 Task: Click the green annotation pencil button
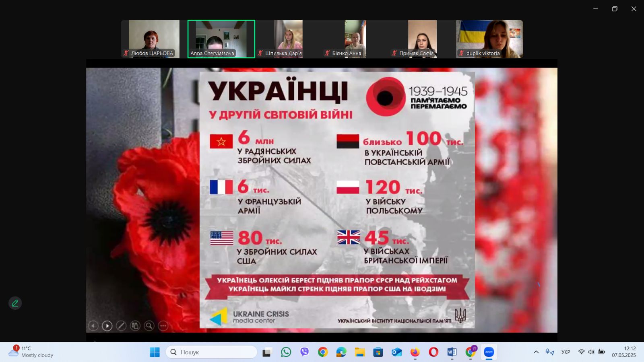tap(15, 303)
